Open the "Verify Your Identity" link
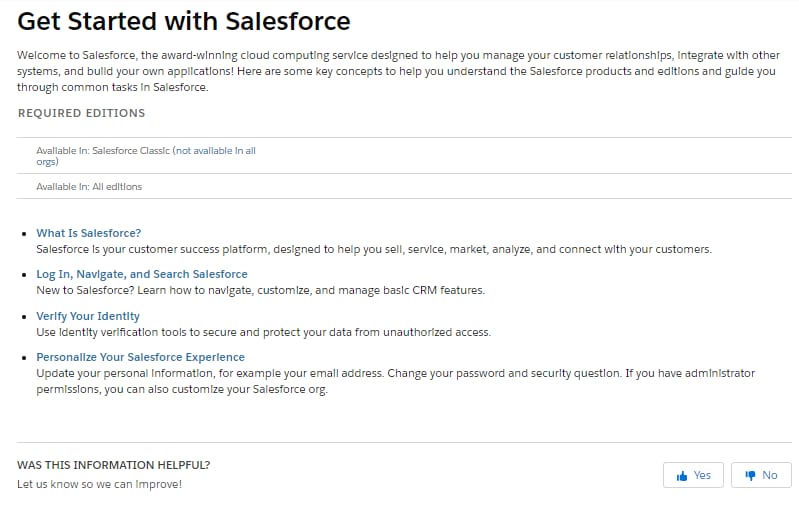The image size is (799, 505). [x=88, y=316]
